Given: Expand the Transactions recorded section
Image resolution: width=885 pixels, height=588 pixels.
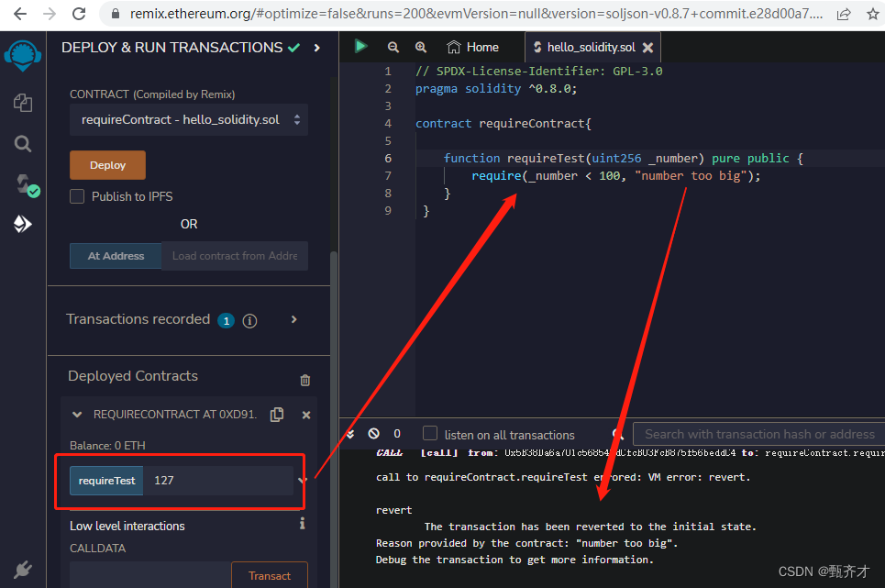Looking at the screenshot, I should (x=294, y=319).
